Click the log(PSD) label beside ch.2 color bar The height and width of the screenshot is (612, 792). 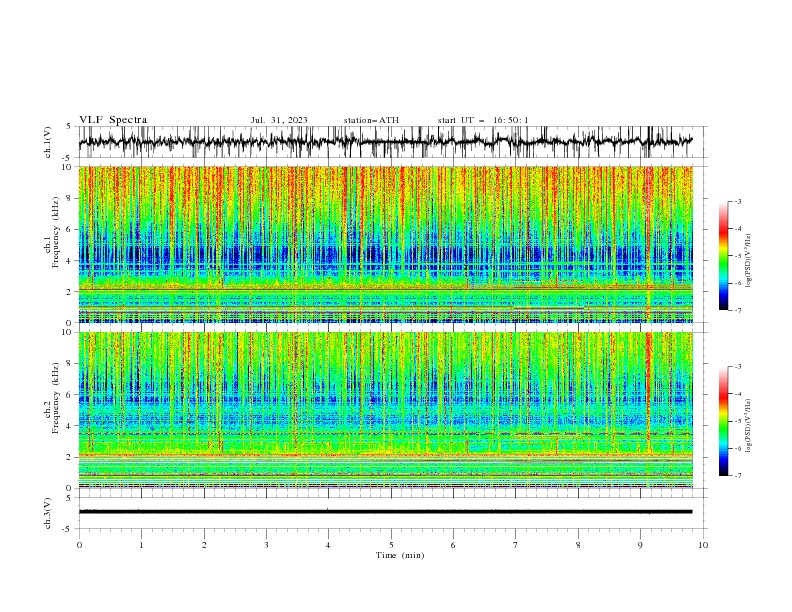pos(748,426)
